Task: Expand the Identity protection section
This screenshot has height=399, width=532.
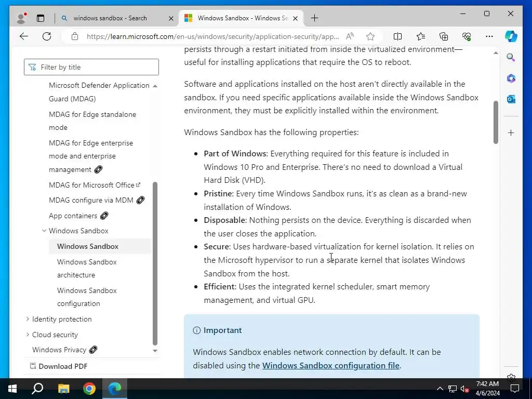Action: (x=28, y=319)
